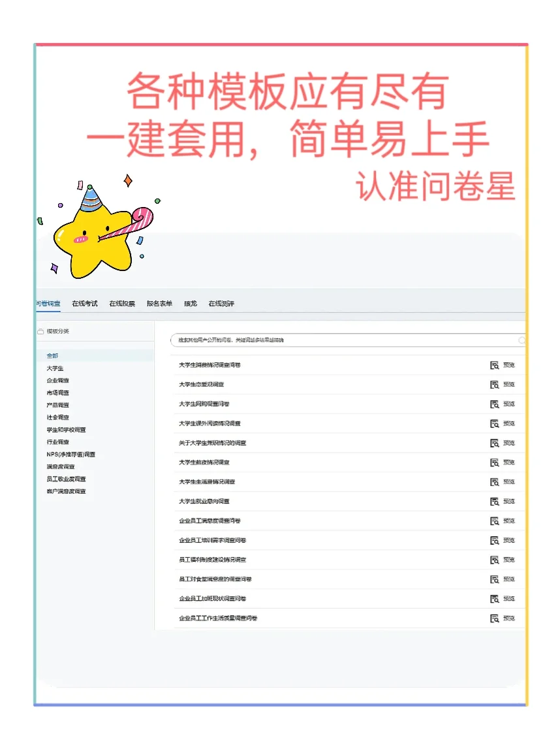Open the 报名表单 tab
The width and height of the screenshot is (560, 749).
160,303
